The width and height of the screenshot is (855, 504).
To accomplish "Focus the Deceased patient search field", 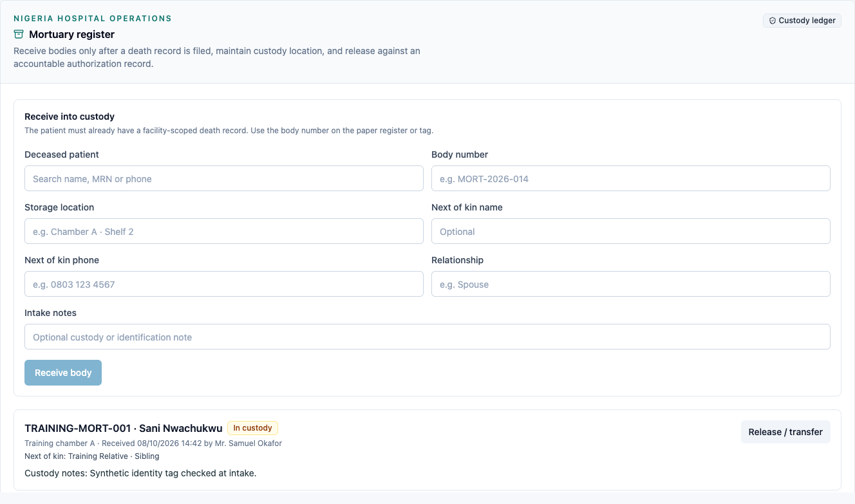I will pos(224,178).
